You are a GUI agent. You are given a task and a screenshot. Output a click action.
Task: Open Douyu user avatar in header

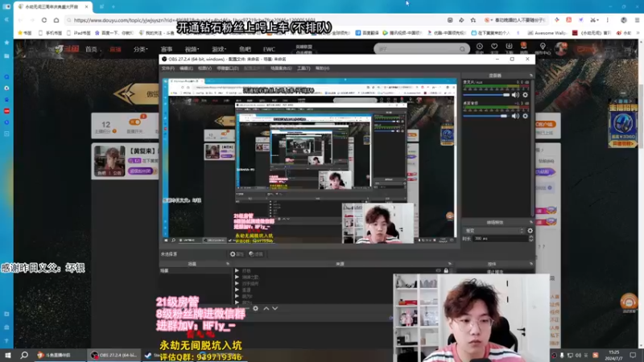click(560, 48)
